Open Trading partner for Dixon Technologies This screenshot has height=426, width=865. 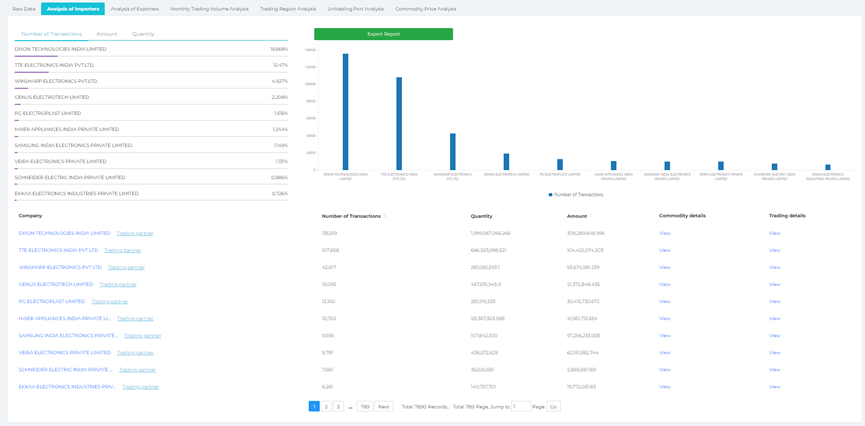pos(135,233)
